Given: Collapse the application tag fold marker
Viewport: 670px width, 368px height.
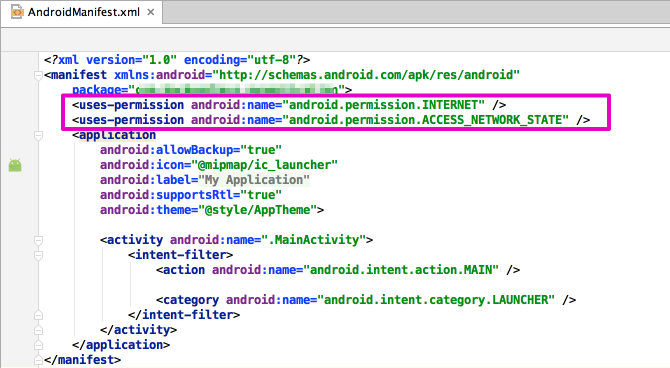Looking at the screenshot, I should coord(38,136).
